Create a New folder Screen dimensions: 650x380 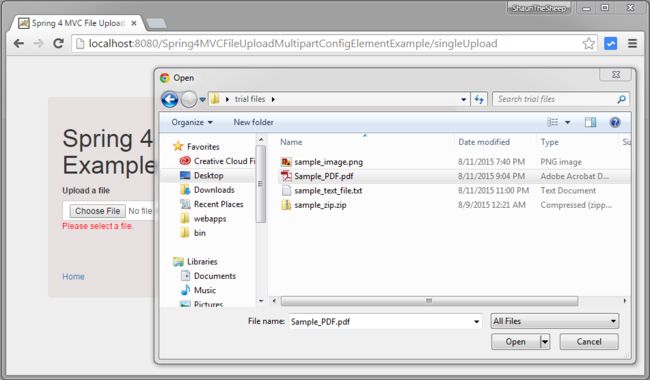point(253,122)
